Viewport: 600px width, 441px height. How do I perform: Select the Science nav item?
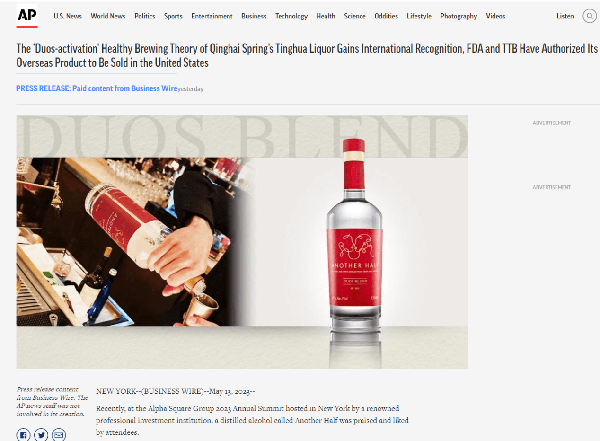355,16
